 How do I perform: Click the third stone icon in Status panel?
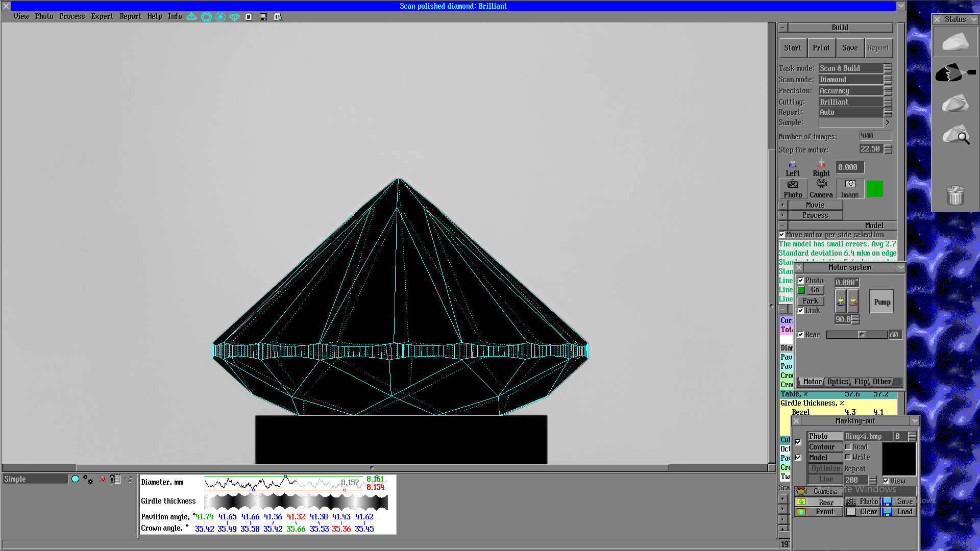(955, 103)
